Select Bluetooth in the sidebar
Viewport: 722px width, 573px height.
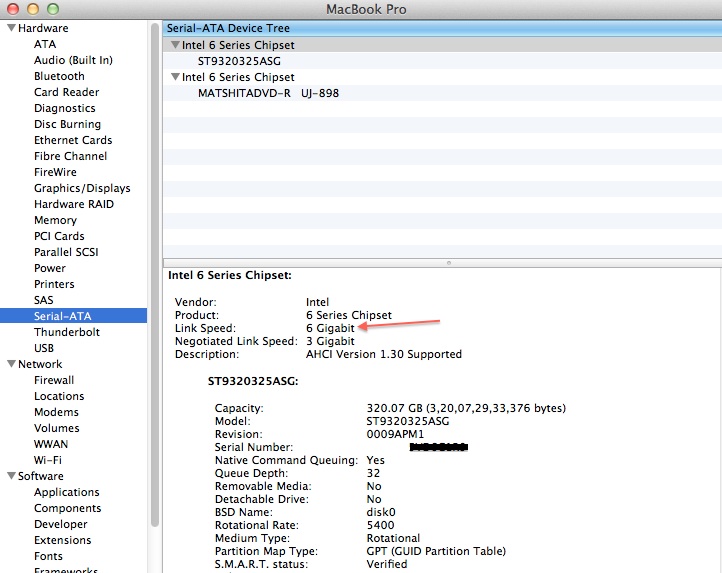click(x=59, y=76)
